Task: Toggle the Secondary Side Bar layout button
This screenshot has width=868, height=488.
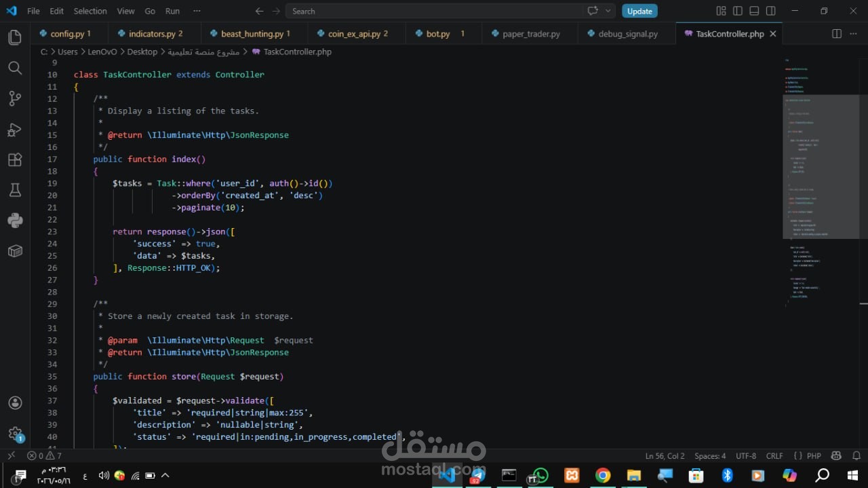Action: click(x=771, y=11)
